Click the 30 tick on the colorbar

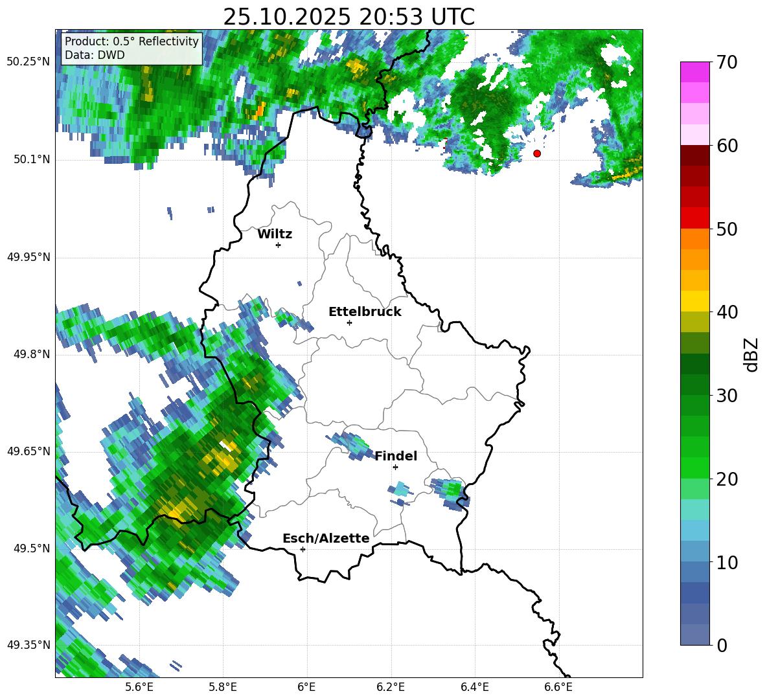click(x=726, y=396)
